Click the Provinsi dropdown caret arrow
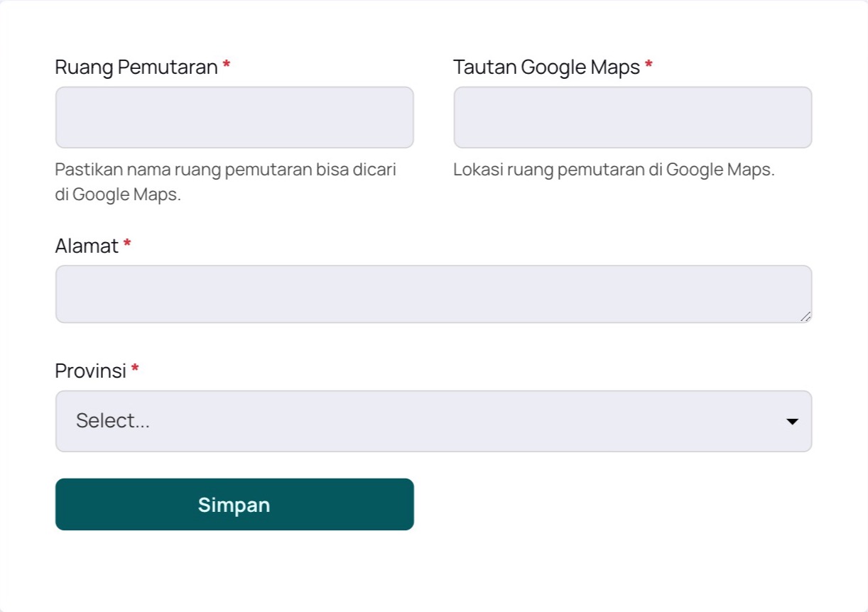 coord(792,422)
